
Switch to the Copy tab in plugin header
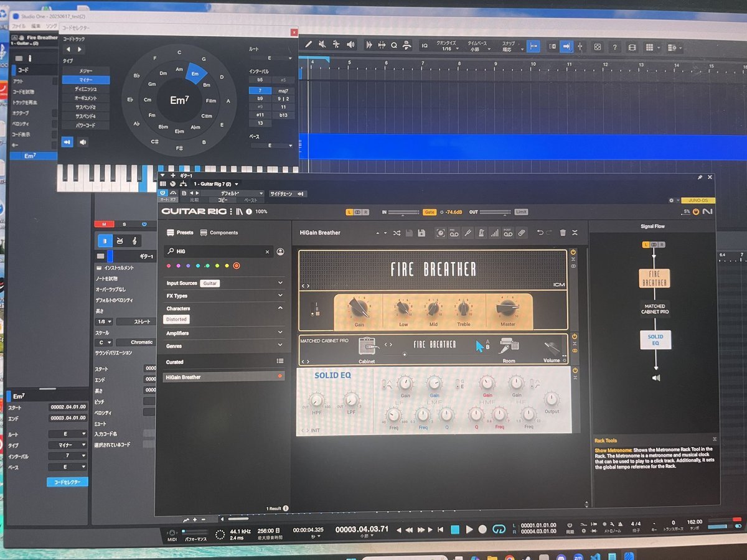[222, 200]
